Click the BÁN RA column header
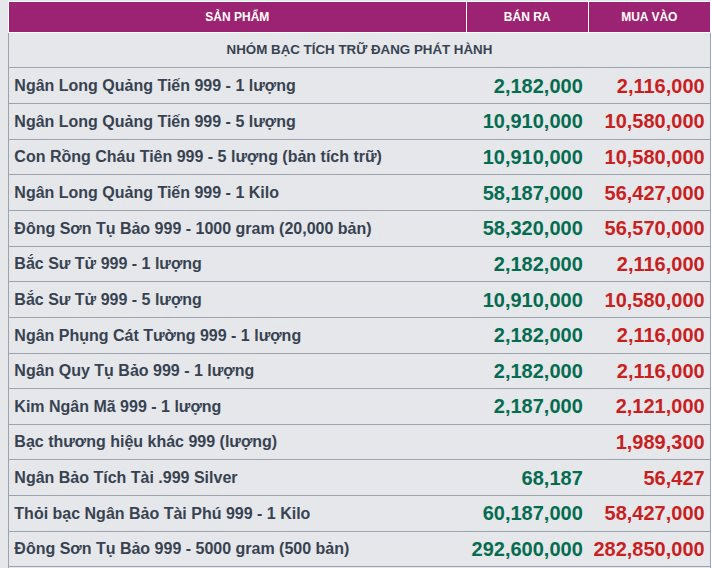Viewport: 711px width, 568px height. click(x=527, y=17)
